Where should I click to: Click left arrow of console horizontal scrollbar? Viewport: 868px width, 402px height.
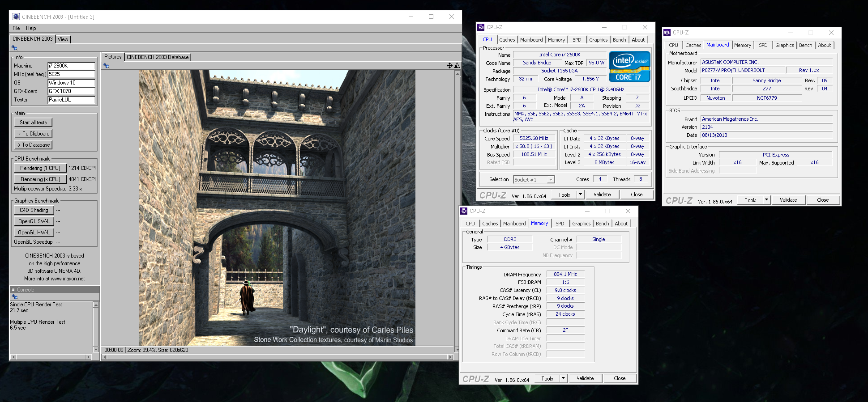pos(13,357)
